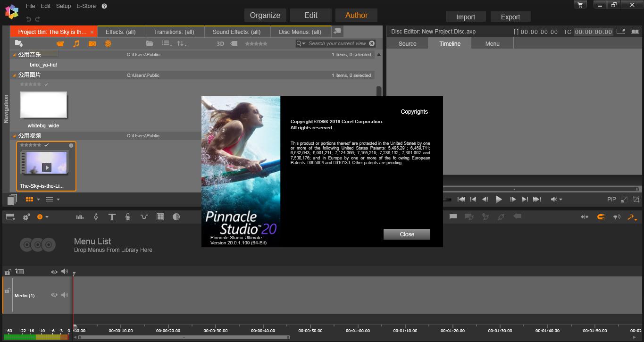Select the whitebg_wide image thumbnail
The image size is (644, 342).
click(43, 105)
